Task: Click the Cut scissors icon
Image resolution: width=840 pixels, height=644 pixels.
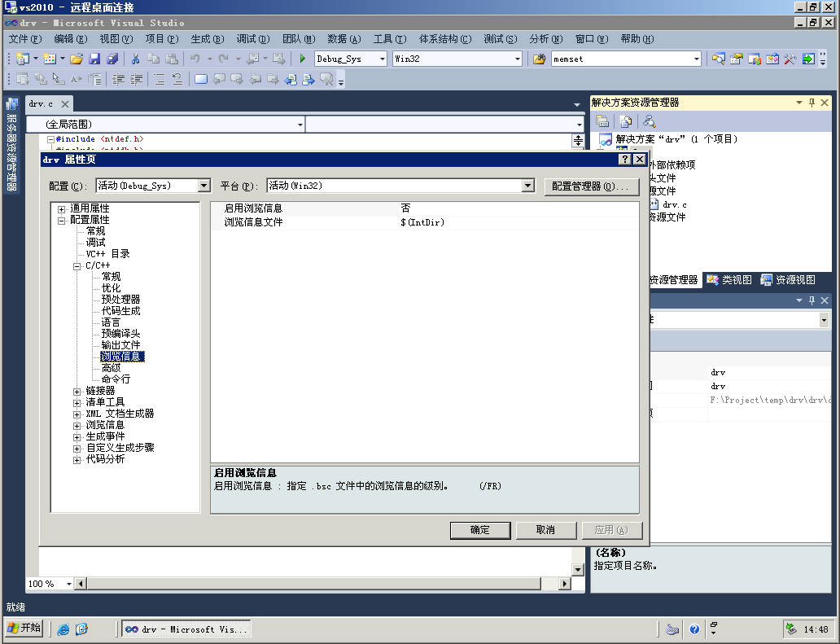Action: pos(135,59)
